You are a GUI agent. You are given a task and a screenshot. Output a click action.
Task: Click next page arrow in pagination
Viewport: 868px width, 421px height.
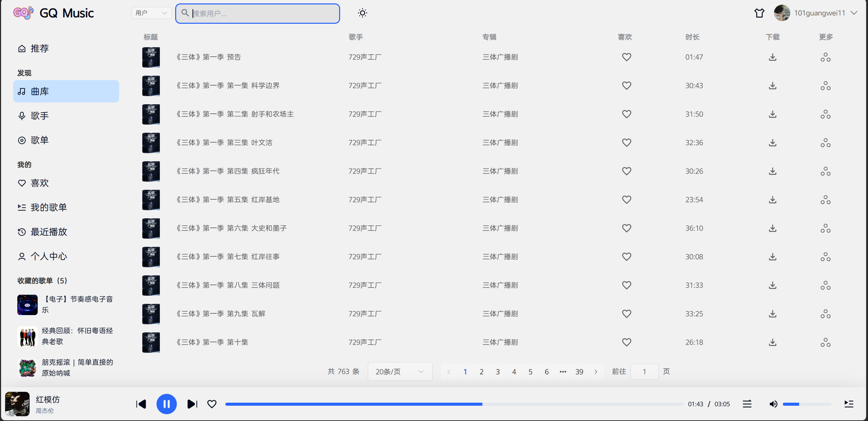tap(596, 371)
